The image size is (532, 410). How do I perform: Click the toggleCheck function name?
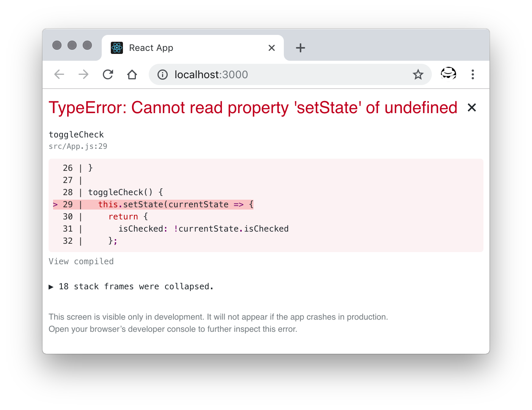click(76, 135)
